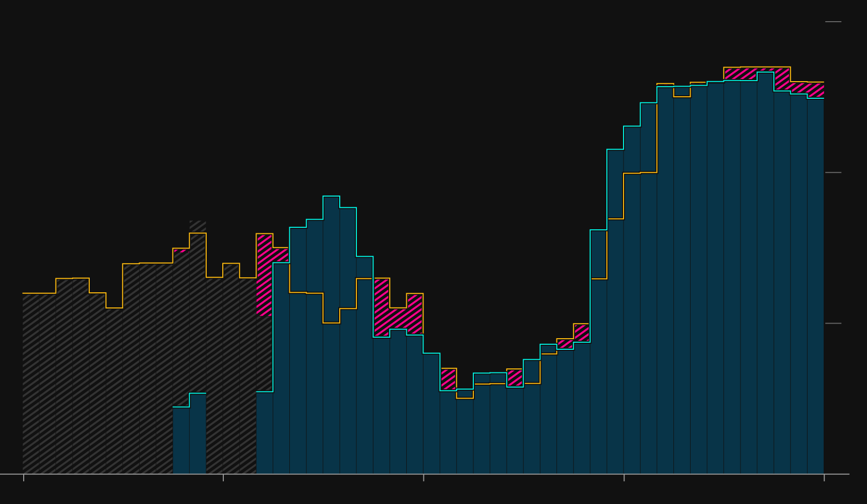This screenshot has height=504, width=867.
Task: Select the first gray hatched bar at far left
Action: (31, 383)
